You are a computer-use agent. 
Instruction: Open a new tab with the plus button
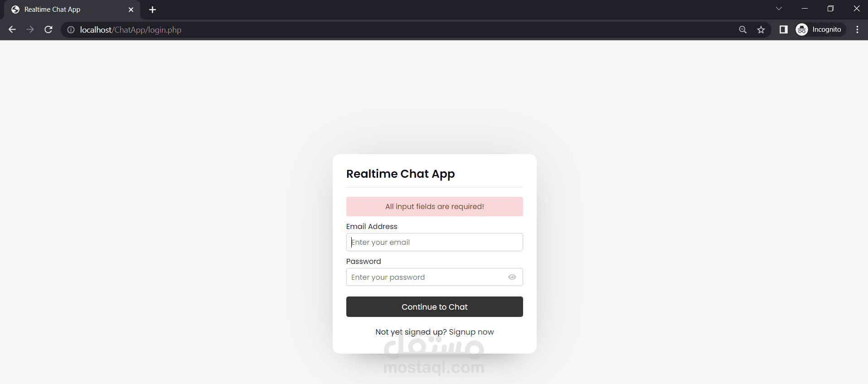click(x=152, y=10)
